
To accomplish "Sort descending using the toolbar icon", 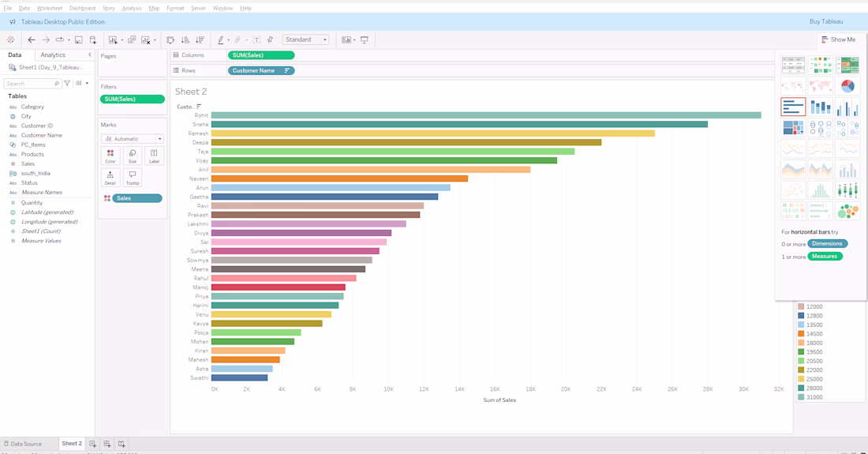I will [200, 39].
